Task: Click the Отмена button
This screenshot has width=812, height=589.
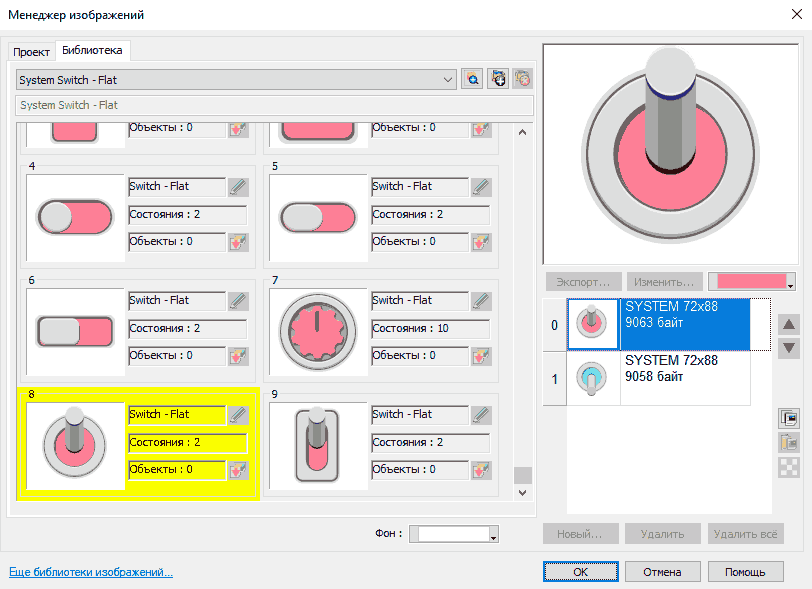Action: (662, 572)
